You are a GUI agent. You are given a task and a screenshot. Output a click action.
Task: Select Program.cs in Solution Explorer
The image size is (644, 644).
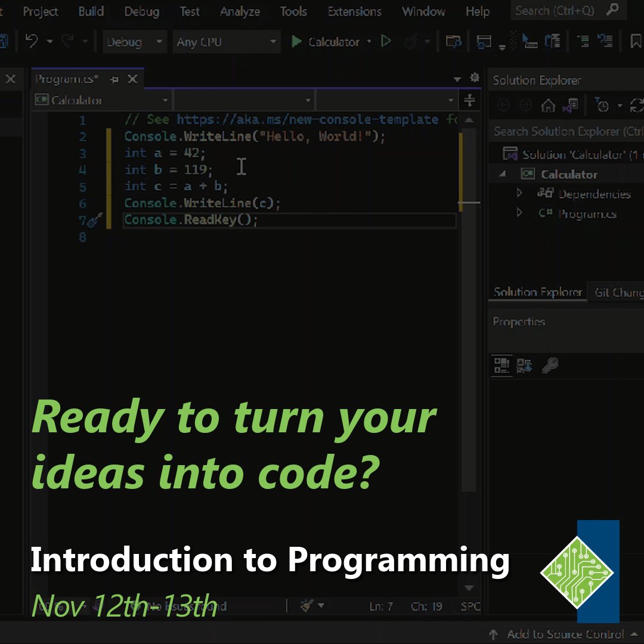coord(587,213)
